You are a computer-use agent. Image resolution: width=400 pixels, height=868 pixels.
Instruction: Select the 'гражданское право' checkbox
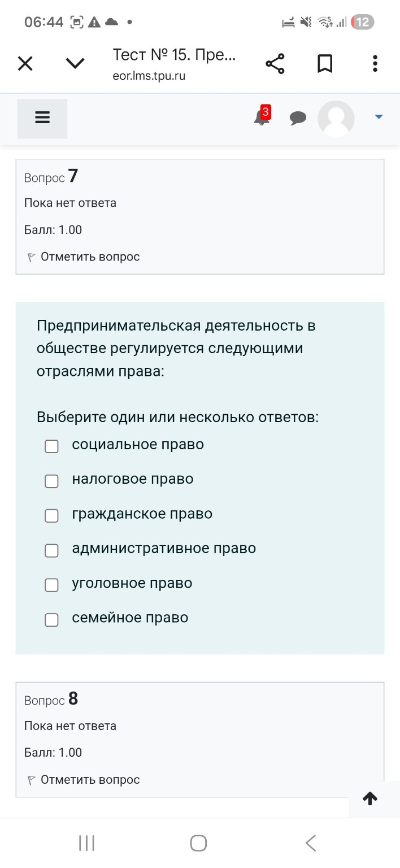[51, 515]
